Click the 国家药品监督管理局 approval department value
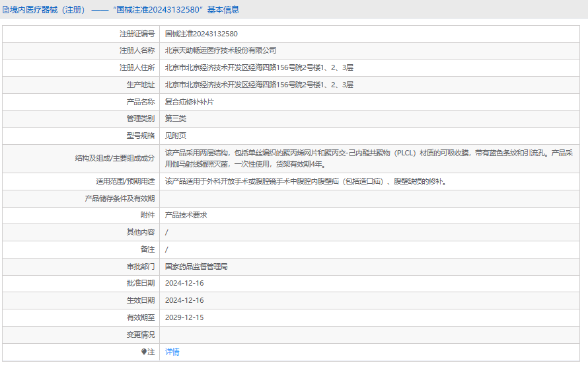 pos(196,266)
